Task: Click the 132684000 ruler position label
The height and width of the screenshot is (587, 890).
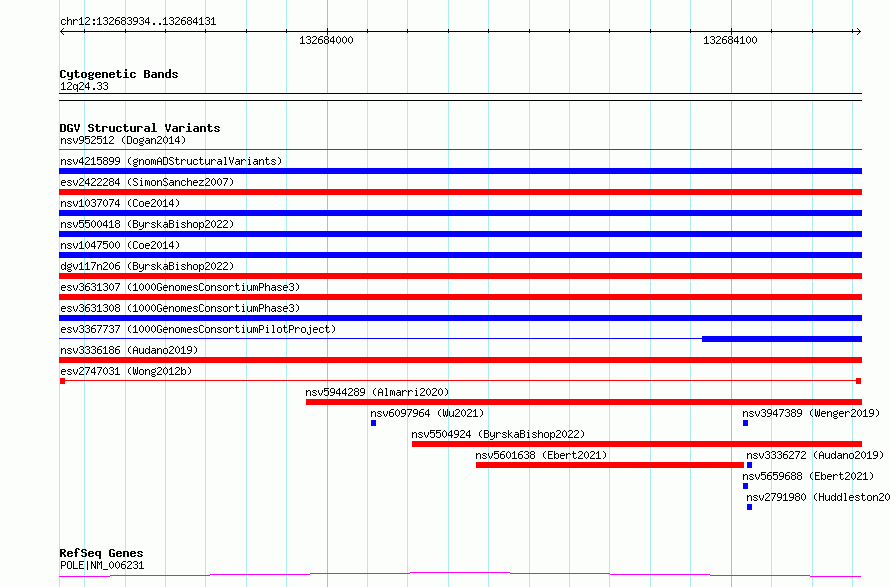Action: point(326,40)
